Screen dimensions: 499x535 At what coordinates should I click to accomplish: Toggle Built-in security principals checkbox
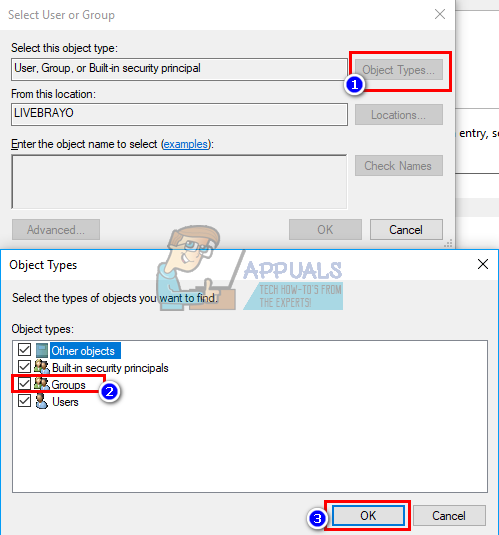24,367
